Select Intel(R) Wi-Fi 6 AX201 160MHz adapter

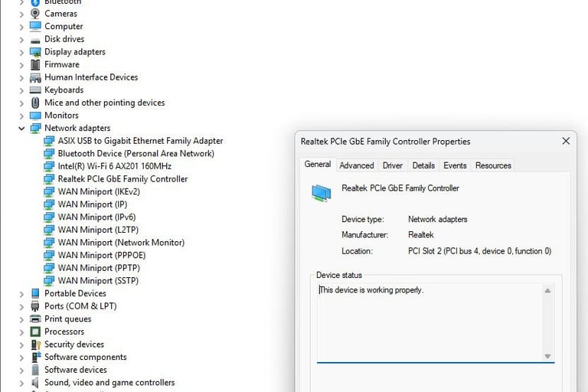[114, 166]
